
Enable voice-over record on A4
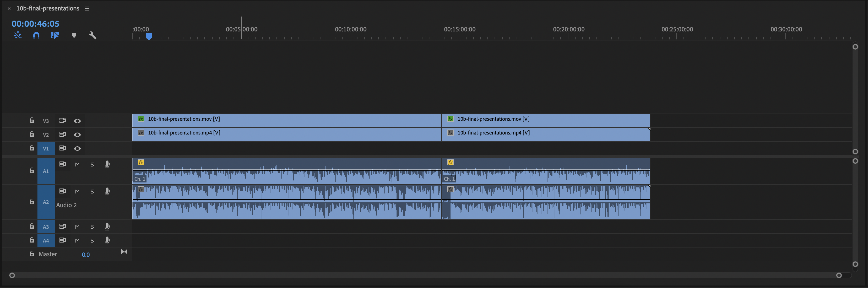click(x=107, y=240)
